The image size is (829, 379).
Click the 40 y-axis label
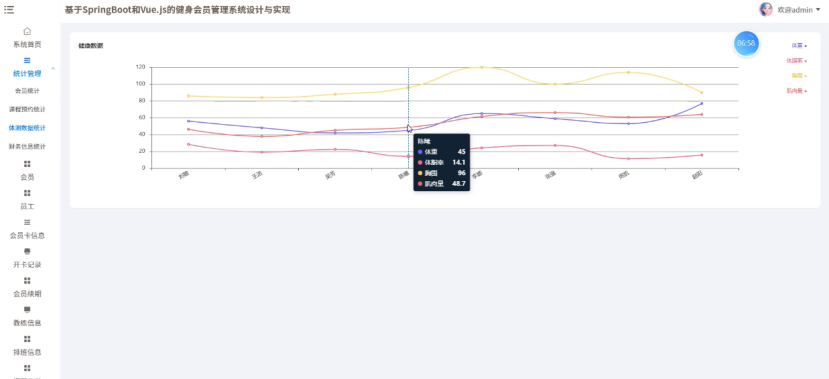pos(141,134)
